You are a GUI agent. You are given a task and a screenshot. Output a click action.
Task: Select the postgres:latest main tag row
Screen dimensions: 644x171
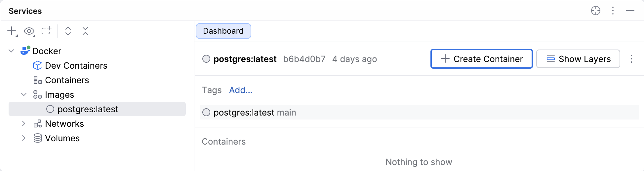click(x=255, y=113)
